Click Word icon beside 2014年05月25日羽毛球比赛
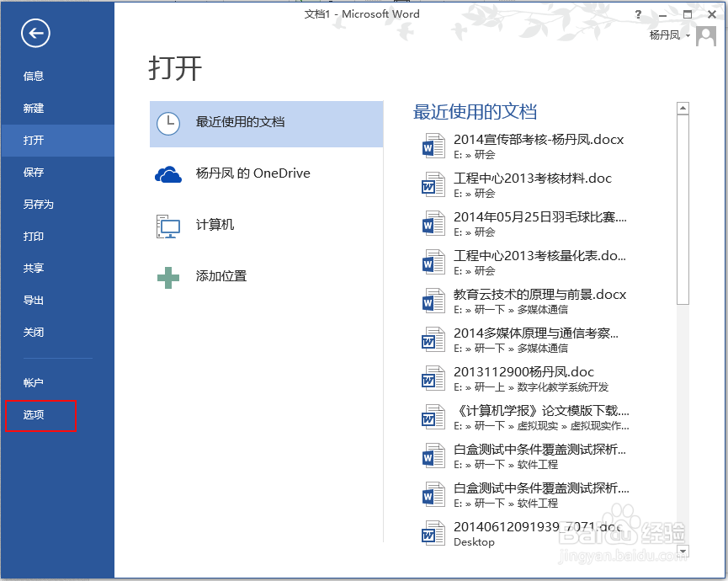This screenshot has height=581, width=728. pos(433,223)
